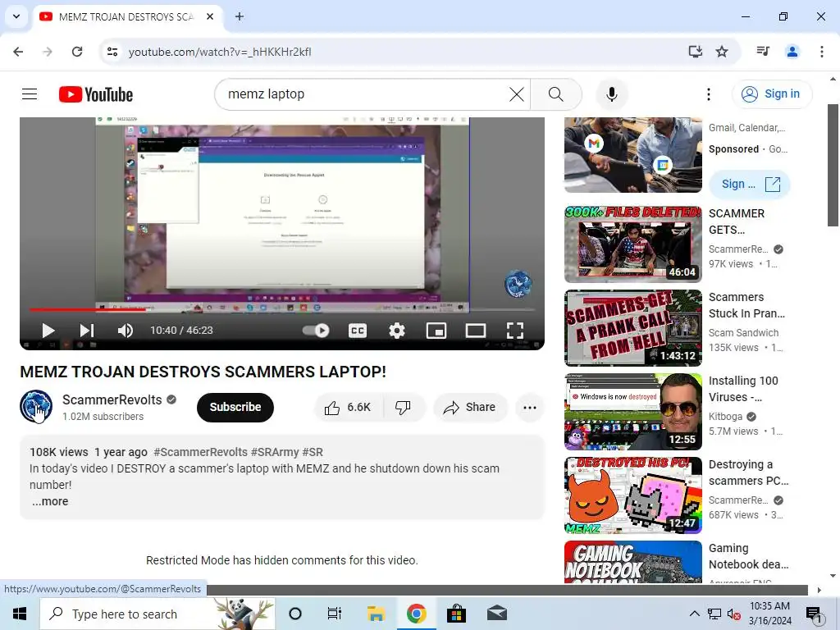Open 'Installing 100 Viruses' video thumbnail
The width and height of the screenshot is (840, 630).
click(x=632, y=412)
